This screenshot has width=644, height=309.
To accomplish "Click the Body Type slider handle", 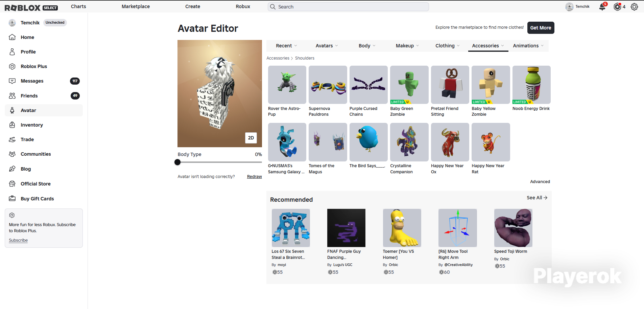I will pos(177,162).
